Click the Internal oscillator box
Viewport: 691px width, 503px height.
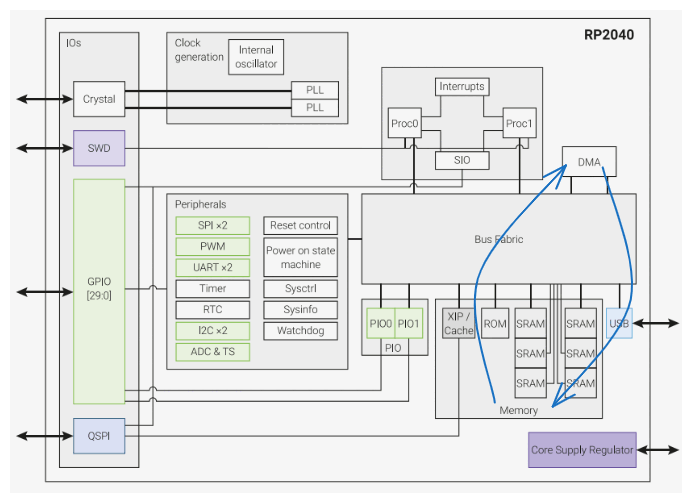click(256, 57)
